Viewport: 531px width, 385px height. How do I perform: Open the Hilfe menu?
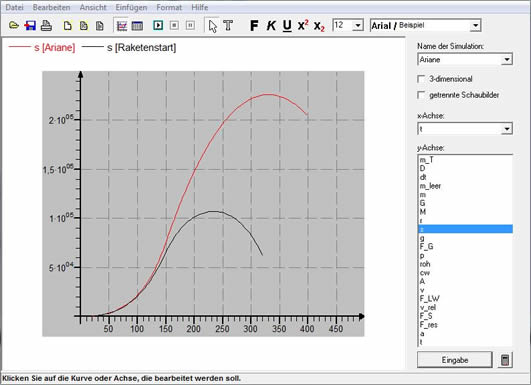click(199, 7)
